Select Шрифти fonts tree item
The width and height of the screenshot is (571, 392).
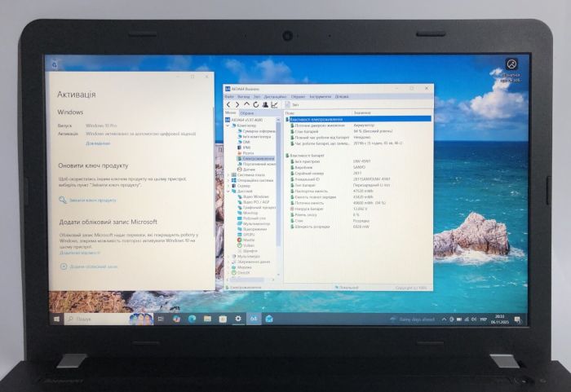pos(247,251)
